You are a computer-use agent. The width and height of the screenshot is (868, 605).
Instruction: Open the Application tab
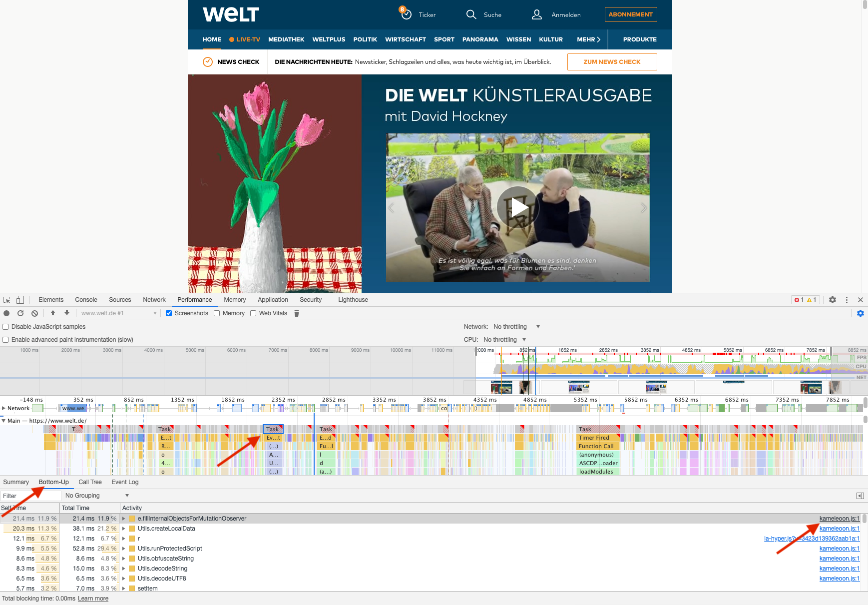tap(273, 300)
